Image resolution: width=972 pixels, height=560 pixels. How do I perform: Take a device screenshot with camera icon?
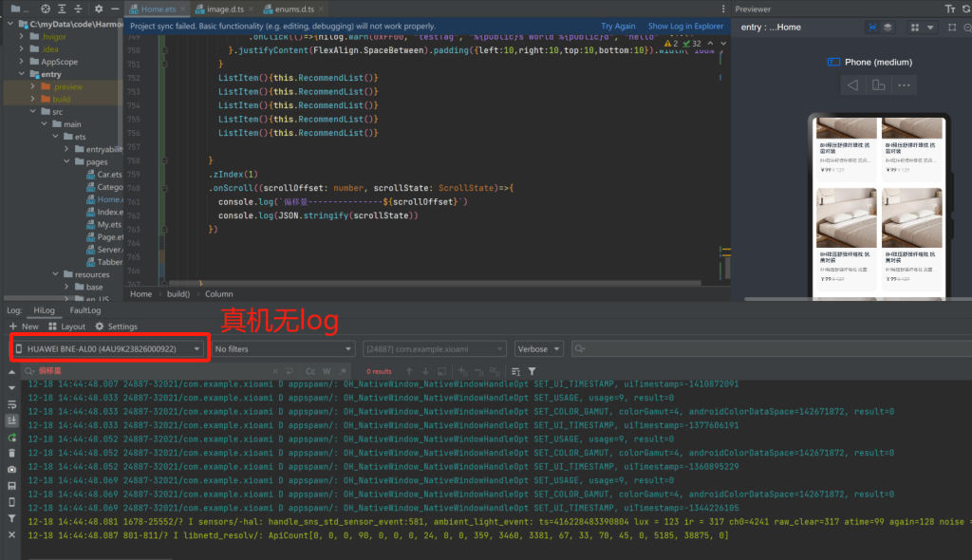[x=12, y=469]
